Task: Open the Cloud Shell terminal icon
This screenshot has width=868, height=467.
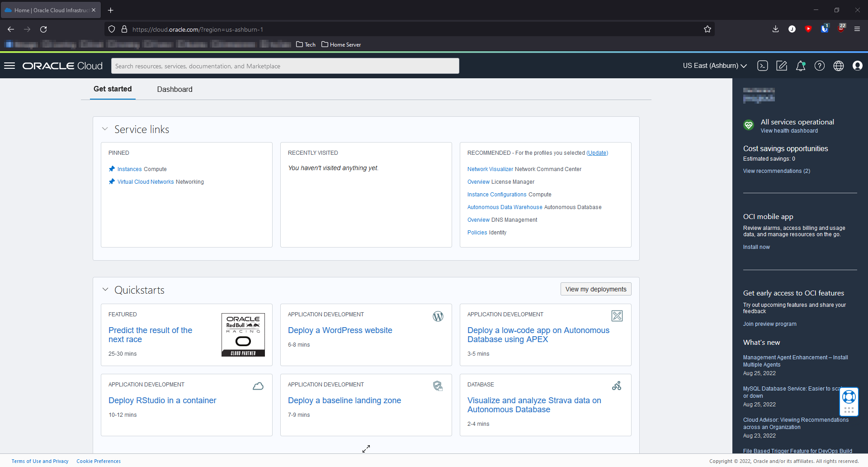Action: 763,66
